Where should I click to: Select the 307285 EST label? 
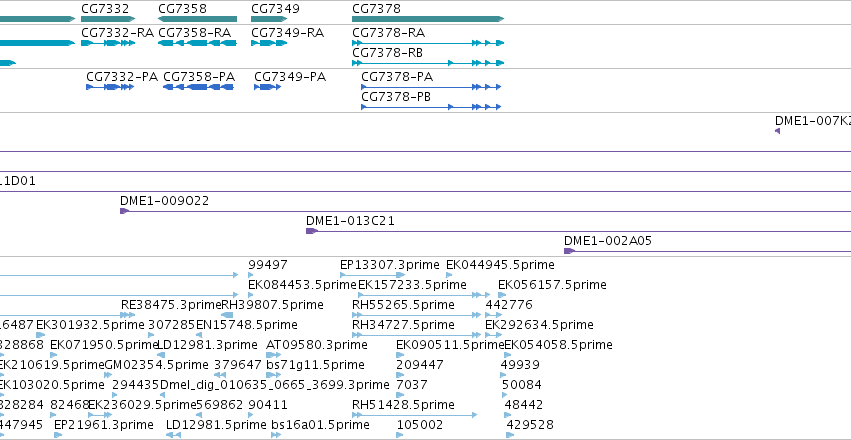(x=172, y=325)
